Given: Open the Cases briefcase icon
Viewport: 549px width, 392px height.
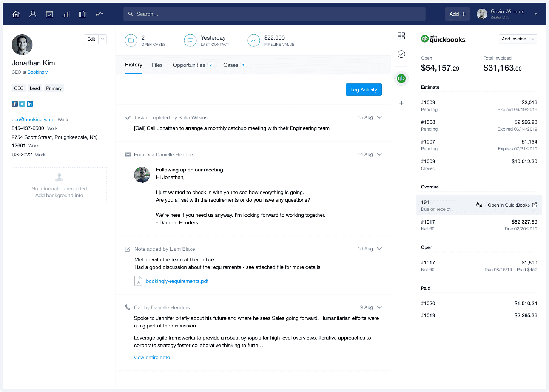Looking at the screenshot, I should click(x=83, y=14).
